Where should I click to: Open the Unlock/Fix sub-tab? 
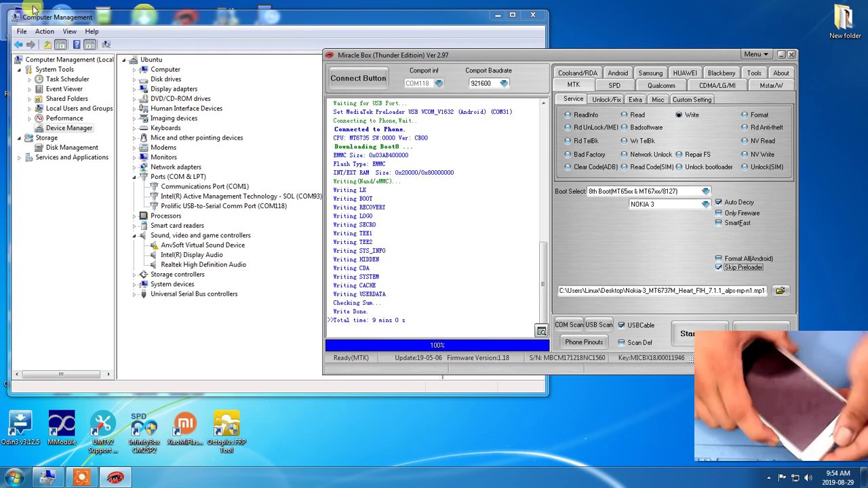pyautogui.click(x=606, y=100)
